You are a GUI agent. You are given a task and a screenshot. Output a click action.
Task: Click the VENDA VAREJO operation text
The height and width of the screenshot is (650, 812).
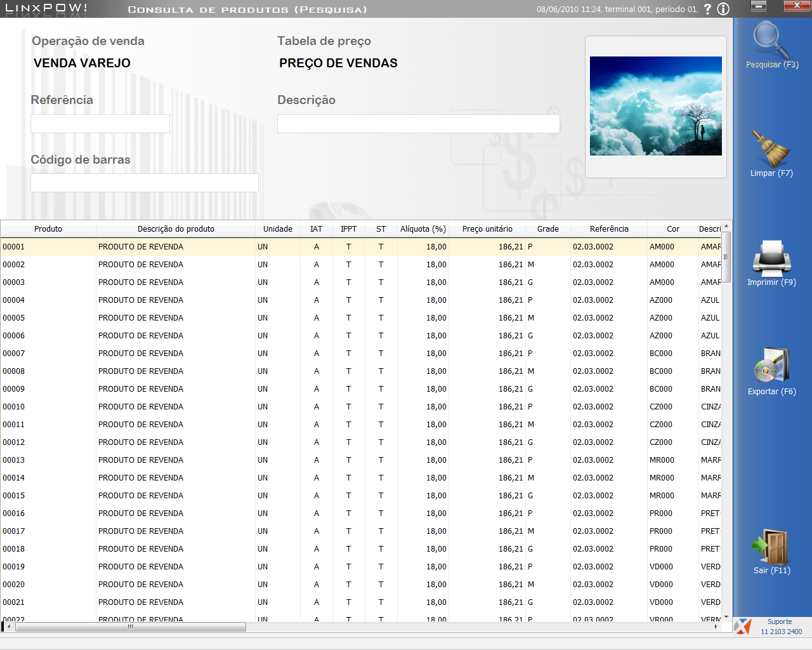(x=82, y=63)
